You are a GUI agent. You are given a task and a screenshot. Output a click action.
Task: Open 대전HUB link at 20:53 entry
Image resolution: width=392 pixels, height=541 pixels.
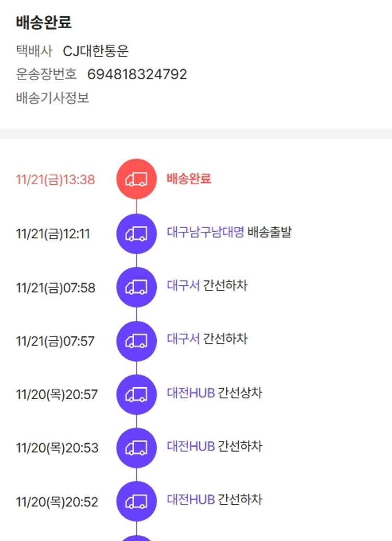point(191,446)
